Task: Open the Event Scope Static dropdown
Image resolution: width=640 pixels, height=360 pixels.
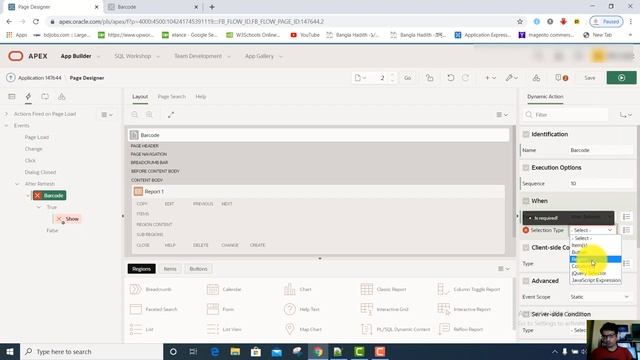Action: pos(600,297)
